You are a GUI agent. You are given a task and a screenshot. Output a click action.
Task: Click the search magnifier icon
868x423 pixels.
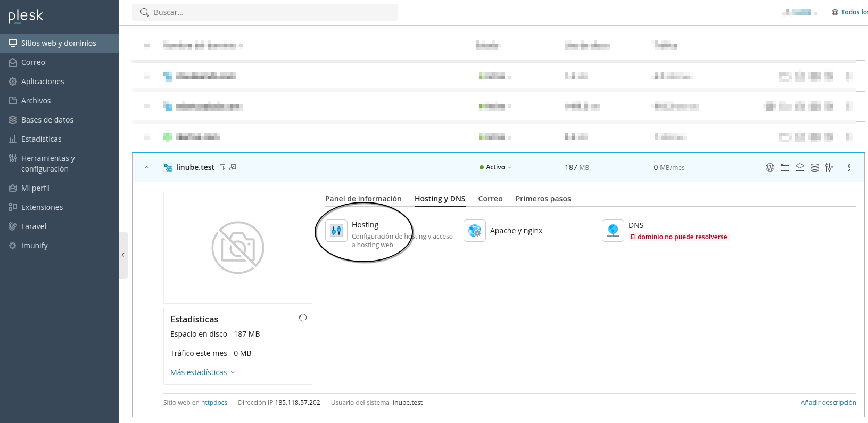[145, 12]
